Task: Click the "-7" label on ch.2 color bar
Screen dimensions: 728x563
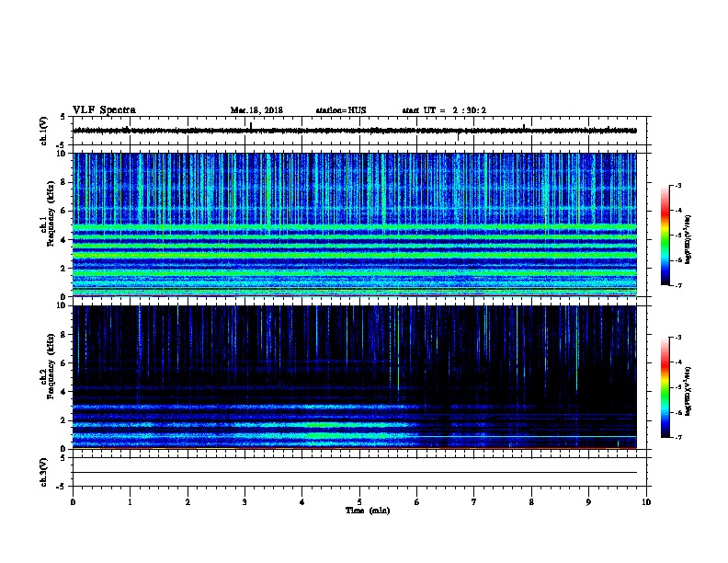Action: [x=677, y=437]
